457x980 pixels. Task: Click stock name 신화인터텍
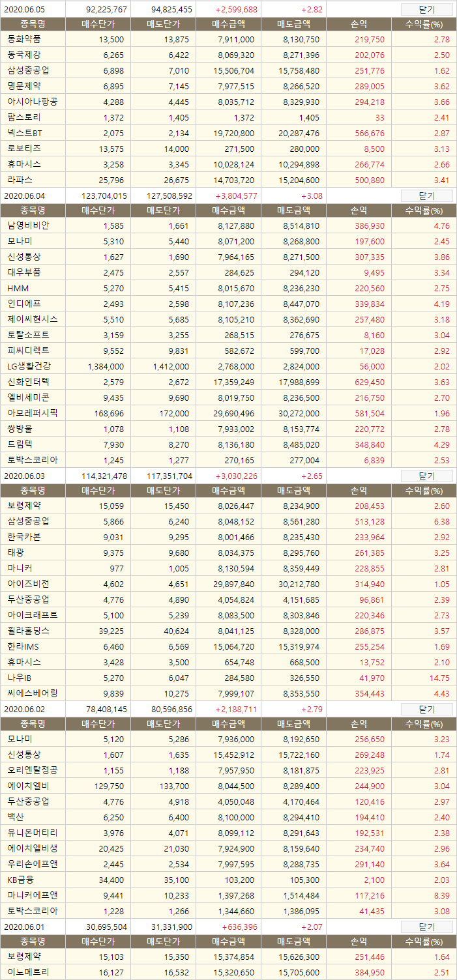coord(28,382)
